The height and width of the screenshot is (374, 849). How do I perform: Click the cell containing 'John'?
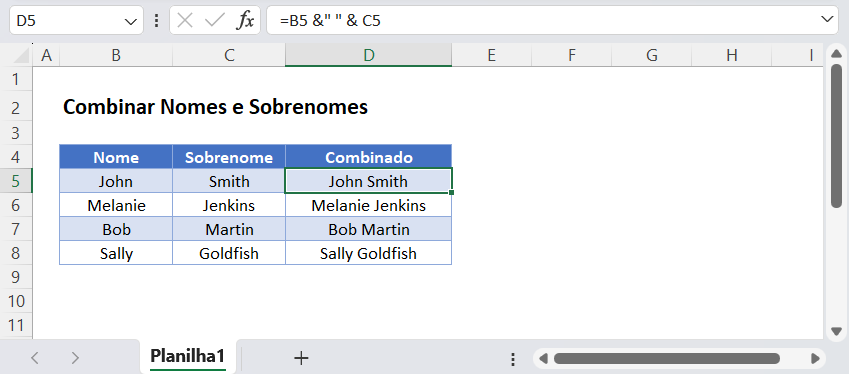(116, 181)
